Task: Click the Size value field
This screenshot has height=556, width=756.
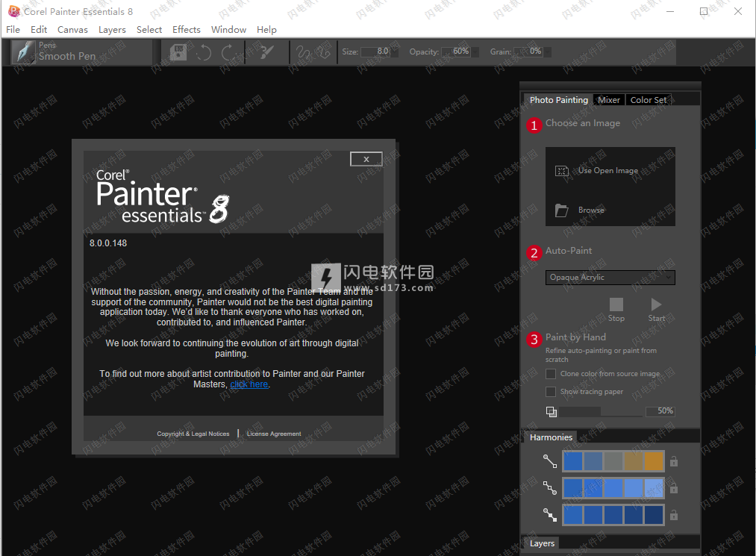Action: click(x=375, y=51)
